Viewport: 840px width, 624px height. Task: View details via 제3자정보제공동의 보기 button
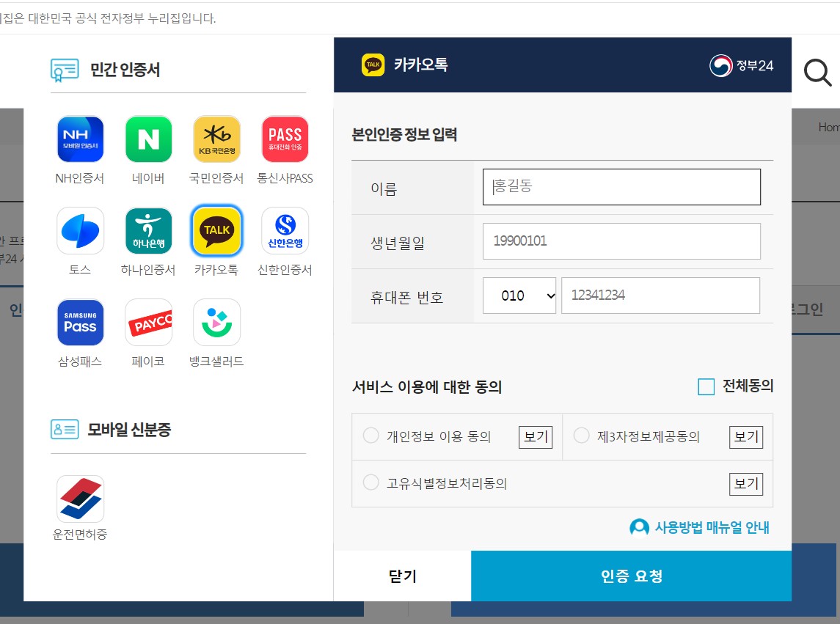pyautogui.click(x=745, y=436)
